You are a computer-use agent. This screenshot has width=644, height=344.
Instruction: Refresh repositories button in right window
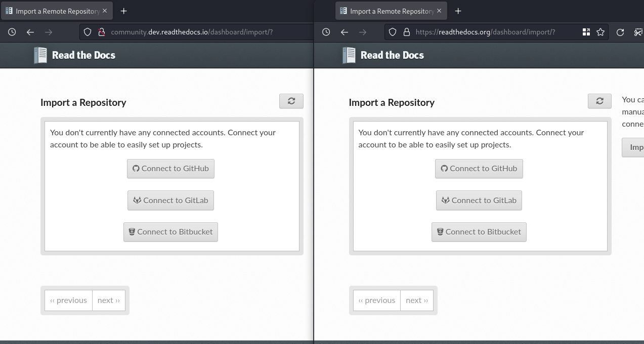coord(599,101)
